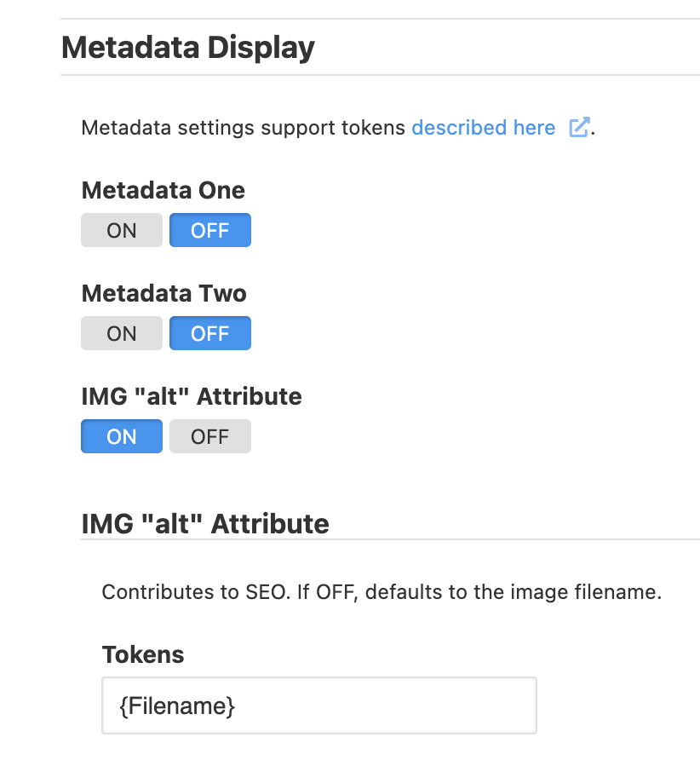Viewport: 700px width, 760px height.
Task: Click the Metadata Display section heading
Action: 188,47
